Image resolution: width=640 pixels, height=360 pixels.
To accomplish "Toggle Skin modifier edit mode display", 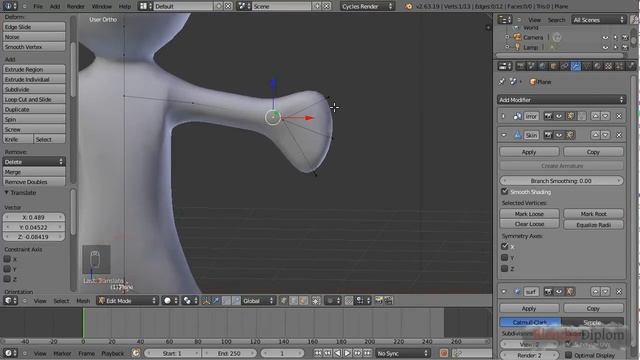I will click(x=570, y=135).
